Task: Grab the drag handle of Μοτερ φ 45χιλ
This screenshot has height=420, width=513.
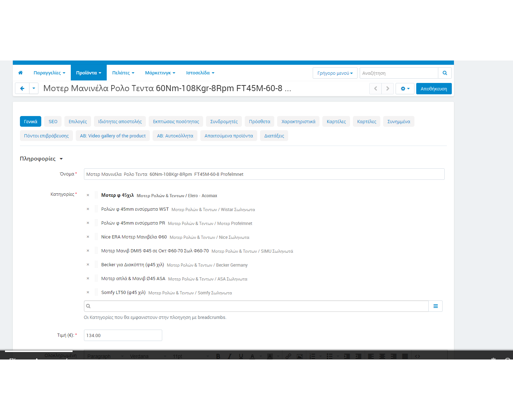Action: 96,195
